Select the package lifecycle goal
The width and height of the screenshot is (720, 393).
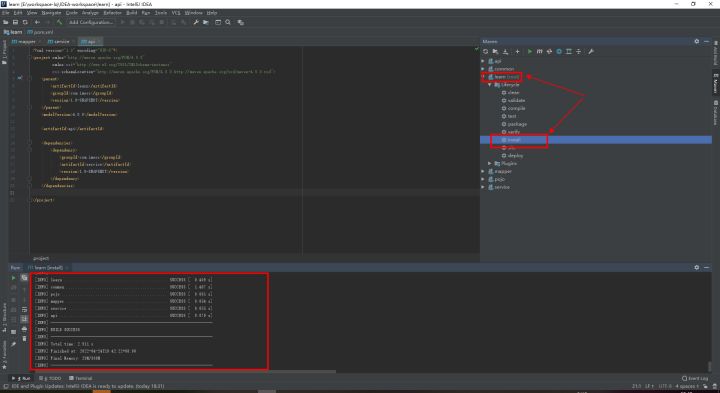tap(514, 124)
